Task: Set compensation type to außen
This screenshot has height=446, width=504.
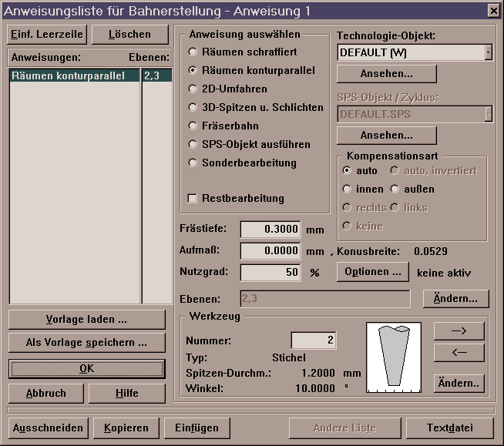Action: click(x=396, y=189)
